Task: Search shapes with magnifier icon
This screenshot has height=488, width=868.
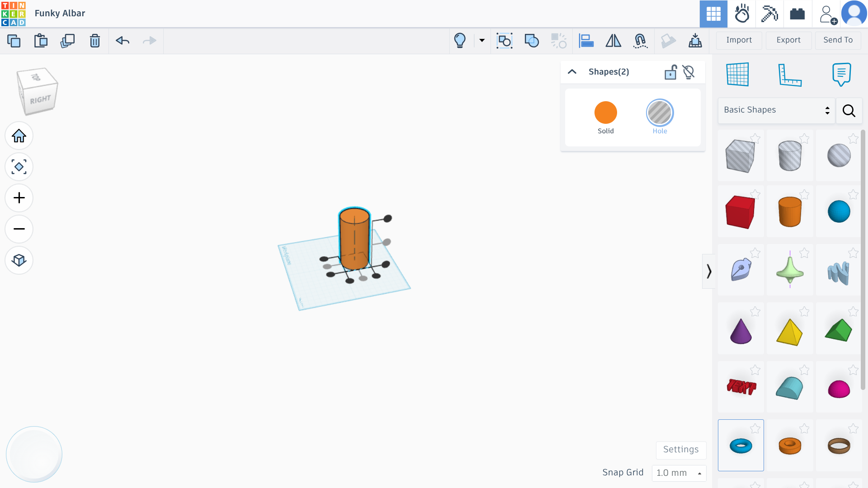Action: 849,110
